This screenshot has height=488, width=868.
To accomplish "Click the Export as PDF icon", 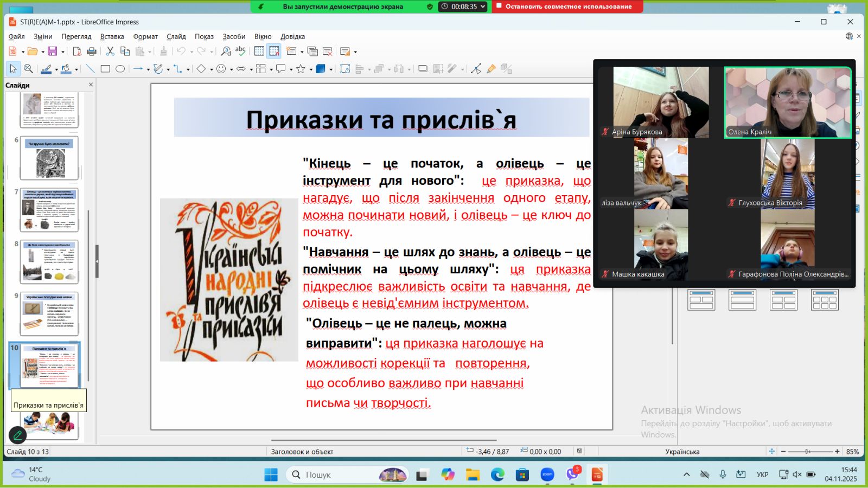I will [77, 52].
